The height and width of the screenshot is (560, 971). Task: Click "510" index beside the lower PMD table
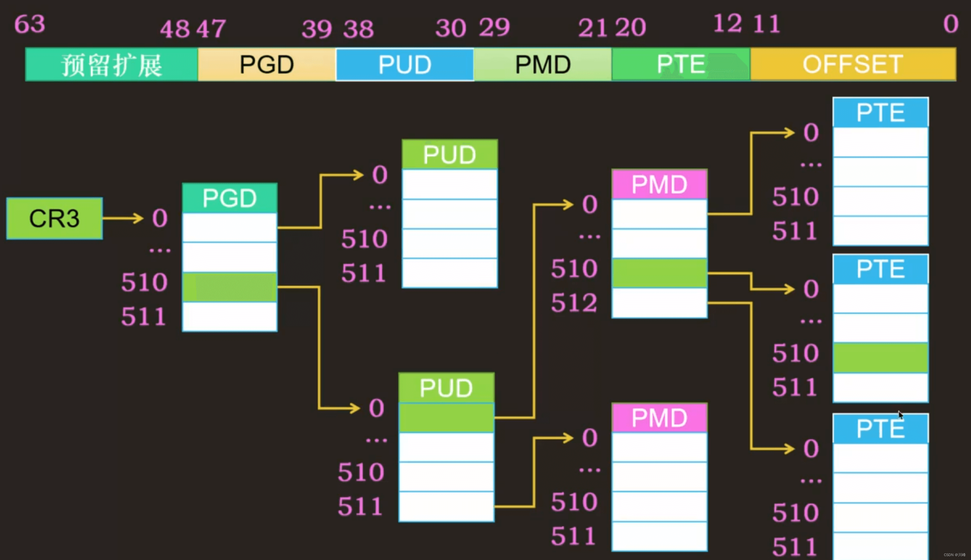(x=574, y=502)
